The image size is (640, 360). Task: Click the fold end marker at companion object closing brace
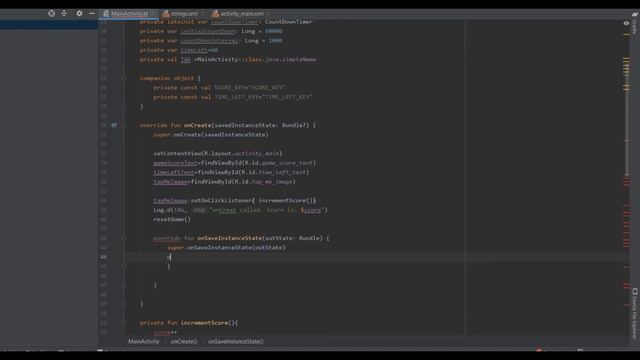pos(124,107)
